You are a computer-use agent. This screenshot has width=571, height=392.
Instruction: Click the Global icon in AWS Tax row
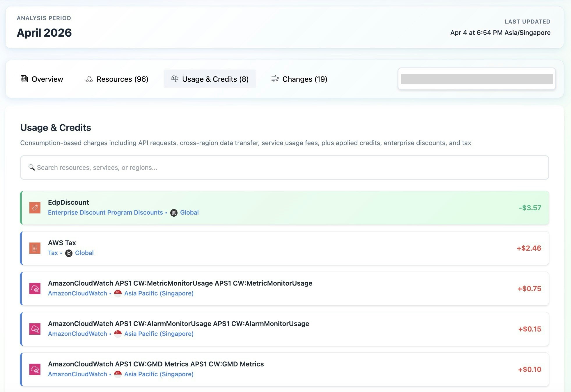[x=69, y=253]
